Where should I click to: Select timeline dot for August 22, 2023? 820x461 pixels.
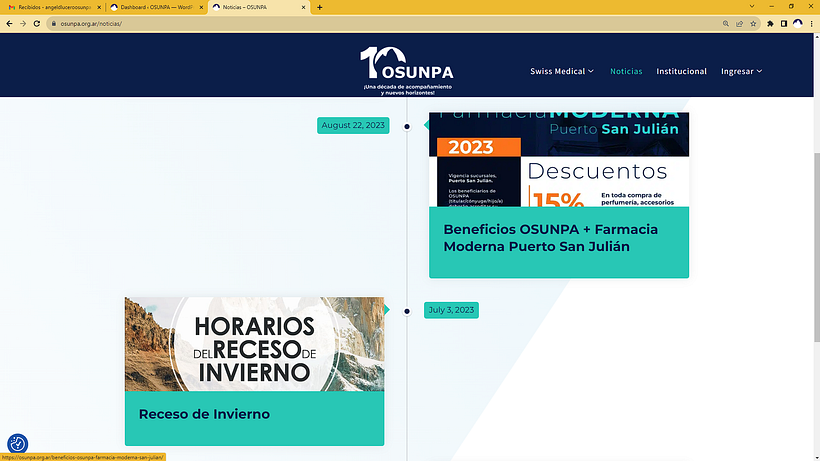[407, 126]
